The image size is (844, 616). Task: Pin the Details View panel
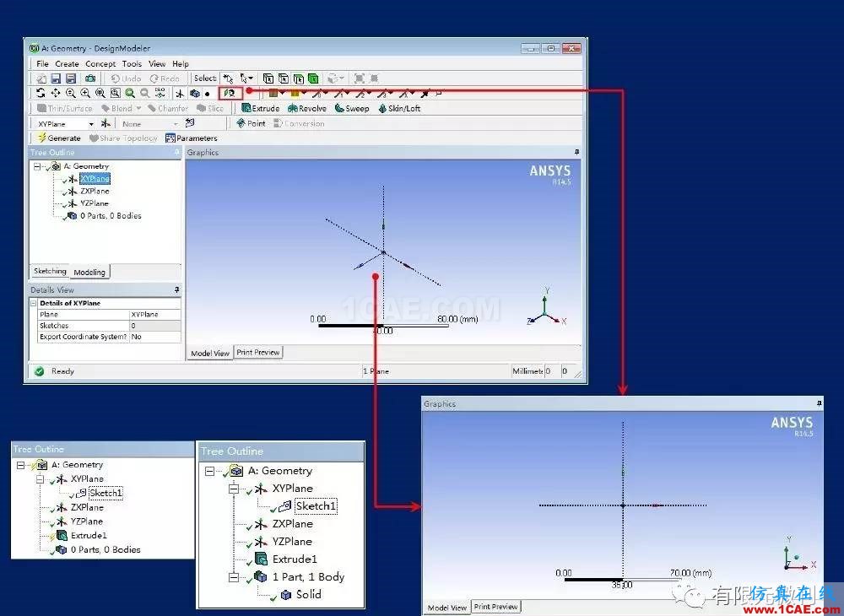tap(176, 290)
